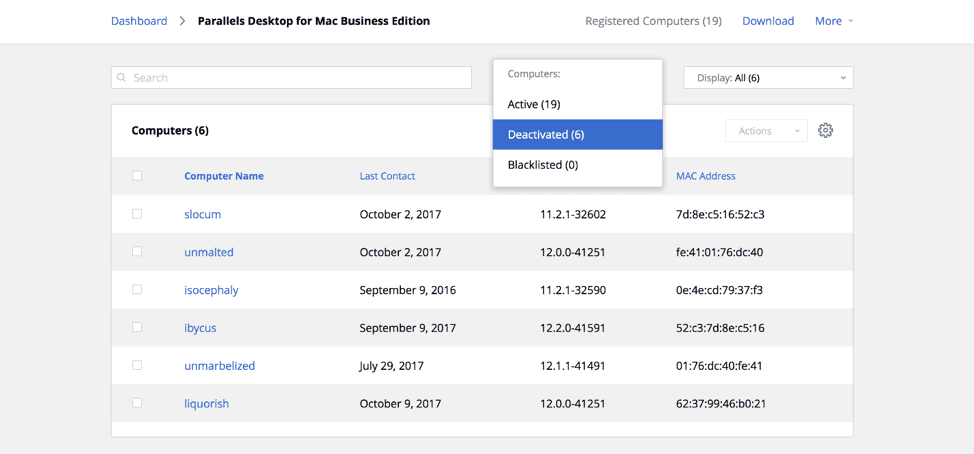Click version 12.1.1-41491 in unmarbelized row
The height and width of the screenshot is (454, 974).
pos(573,366)
